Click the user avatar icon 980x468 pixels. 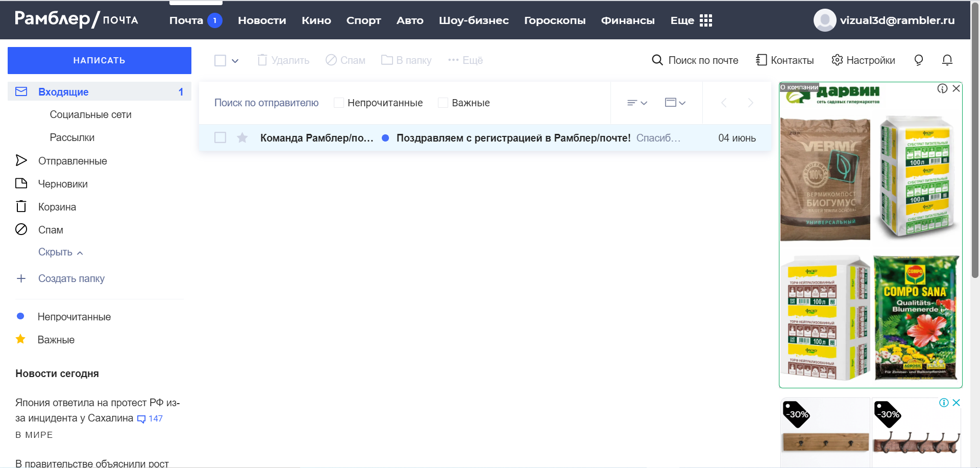pos(824,20)
